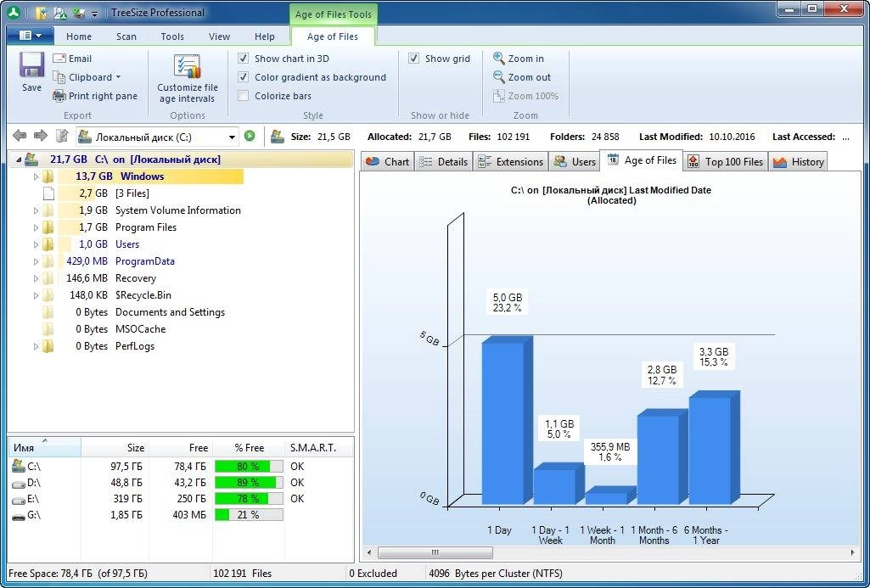
Task: Open the drive selection combo box
Action: [x=158, y=137]
